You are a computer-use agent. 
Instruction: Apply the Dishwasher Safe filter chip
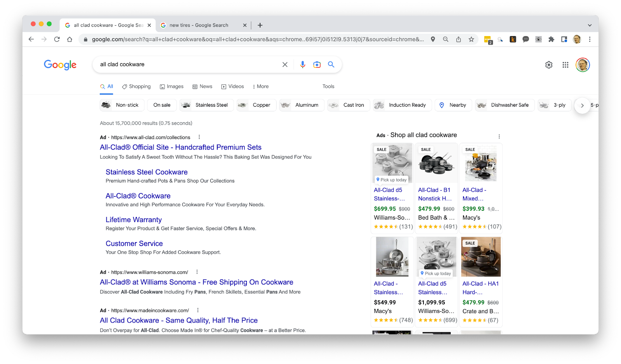pyautogui.click(x=505, y=105)
